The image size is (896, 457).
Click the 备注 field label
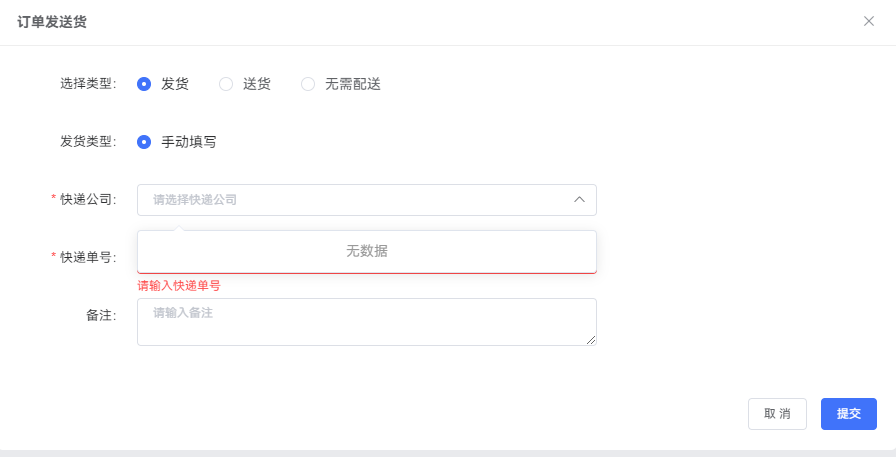101,315
